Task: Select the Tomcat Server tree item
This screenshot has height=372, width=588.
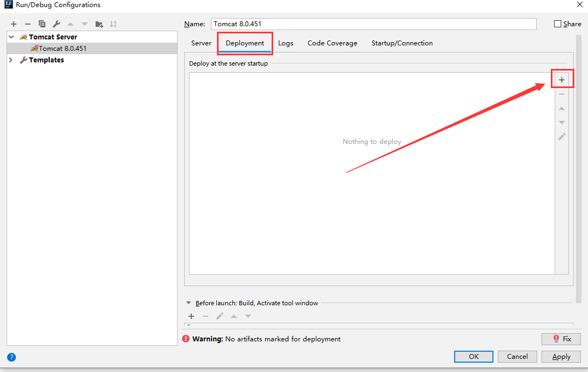Action: 92,37
